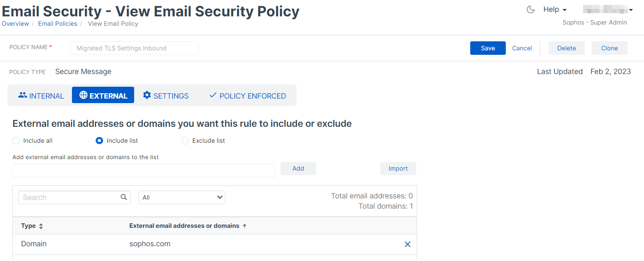Toggle dark mode moon icon
Image resolution: width=644 pixels, height=261 pixels.
(x=531, y=9)
